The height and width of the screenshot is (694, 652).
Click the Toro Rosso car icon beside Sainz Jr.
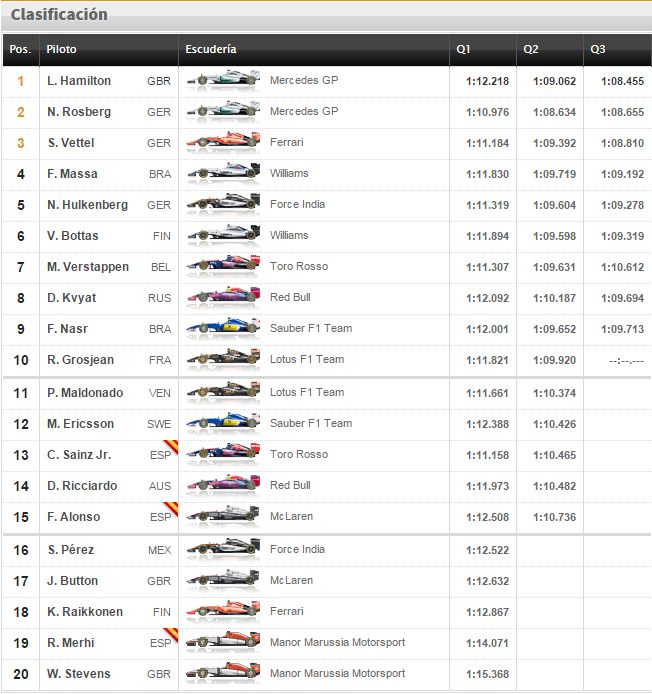223,453
